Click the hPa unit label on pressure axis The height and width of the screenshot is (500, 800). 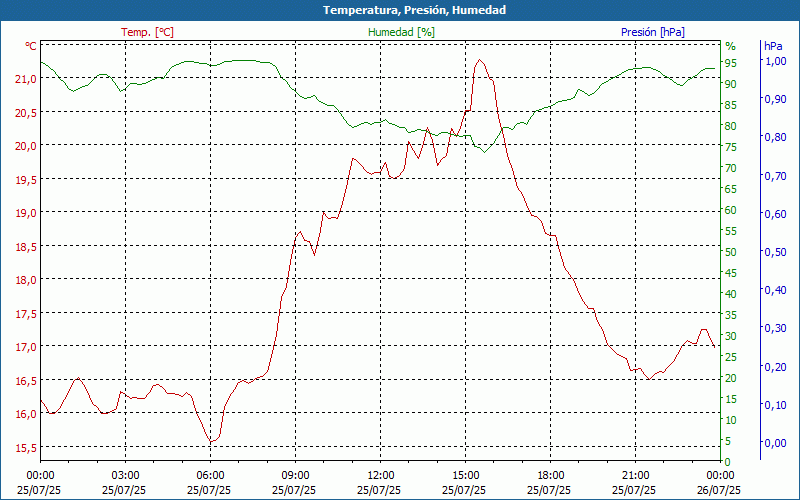(x=773, y=45)
